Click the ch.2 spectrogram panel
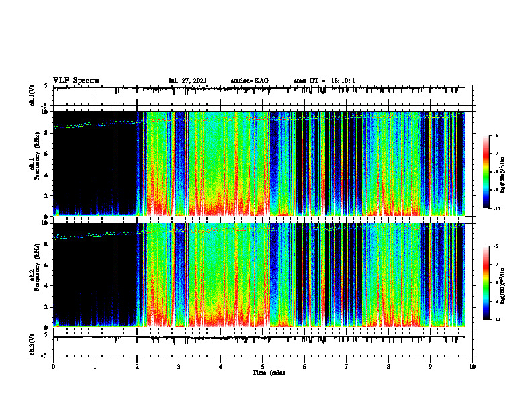Viewport: 532px width, 411px height. pyautogui.click(x=263, y=275)
